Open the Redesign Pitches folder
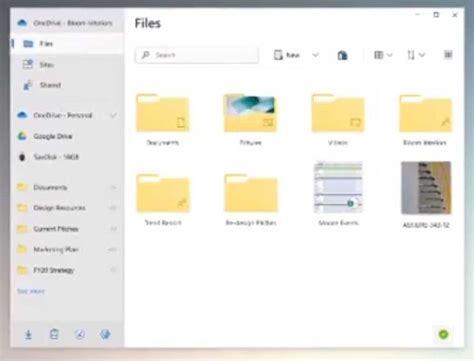Image resolution: width=474 pixels, height=361 pixels. tap(251, 200)
